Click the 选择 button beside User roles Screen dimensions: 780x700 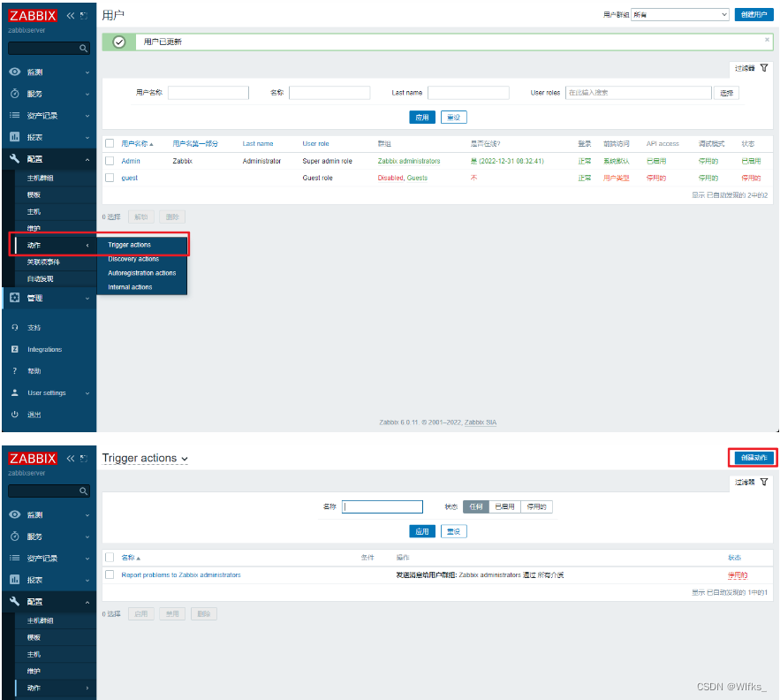[x=726, y=93]
